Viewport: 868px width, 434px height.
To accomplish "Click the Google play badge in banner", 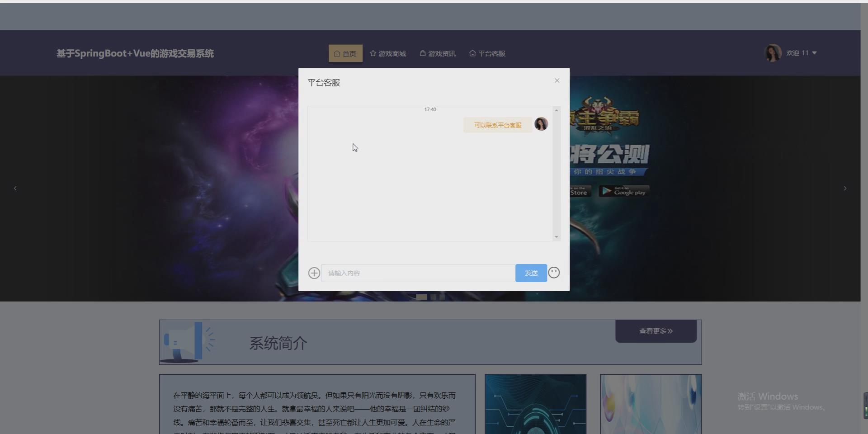I will [624, 191].
